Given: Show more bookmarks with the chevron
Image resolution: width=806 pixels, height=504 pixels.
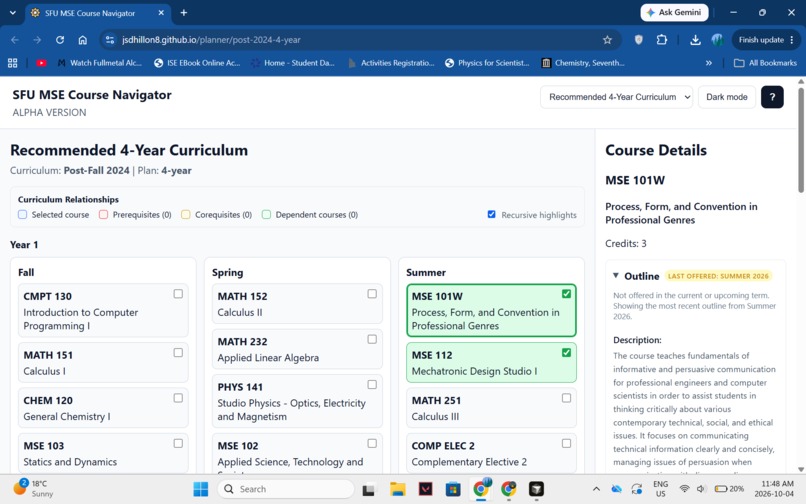Looking at the screenshot, I should (709, 63).
